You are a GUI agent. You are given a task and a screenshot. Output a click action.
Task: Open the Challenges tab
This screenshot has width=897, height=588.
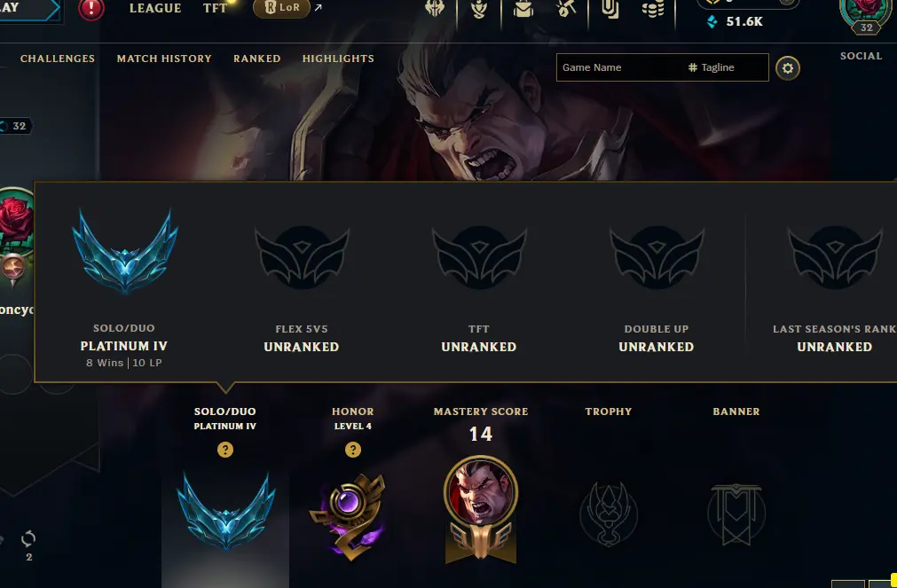click(x=58, y=59)
